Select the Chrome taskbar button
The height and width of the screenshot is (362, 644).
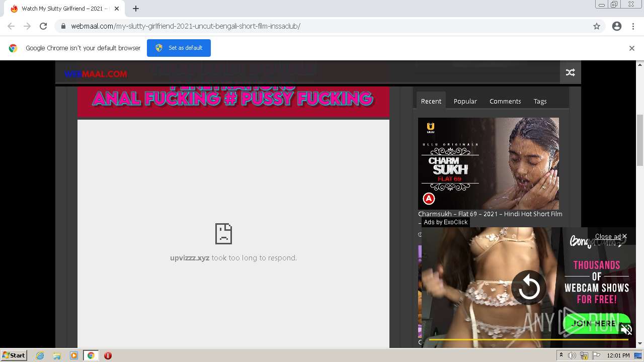91,355
